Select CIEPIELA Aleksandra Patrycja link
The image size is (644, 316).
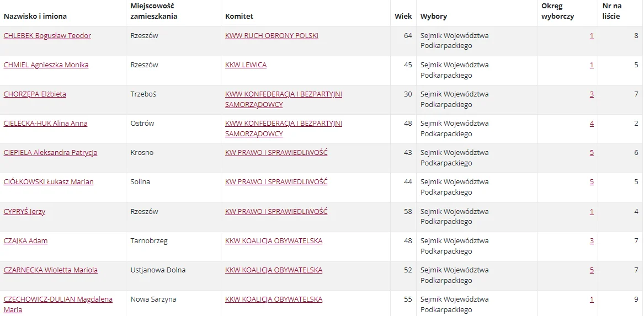coord(51,153)
